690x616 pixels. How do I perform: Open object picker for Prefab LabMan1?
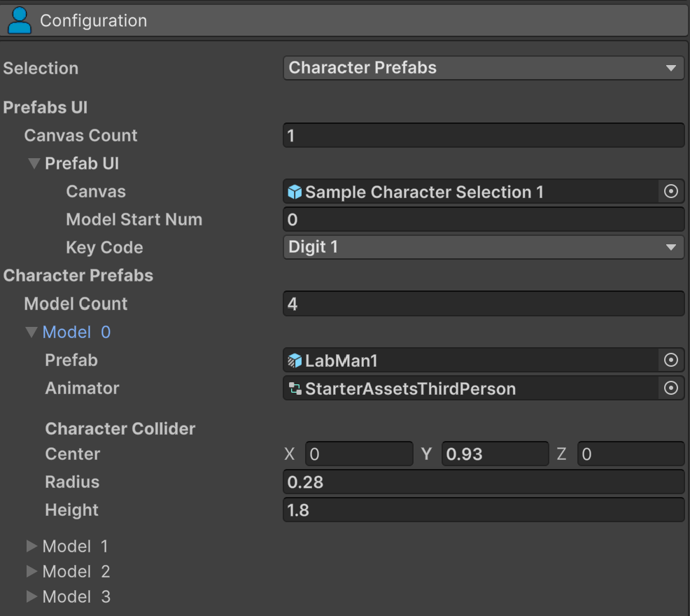[x=670, y=360]
